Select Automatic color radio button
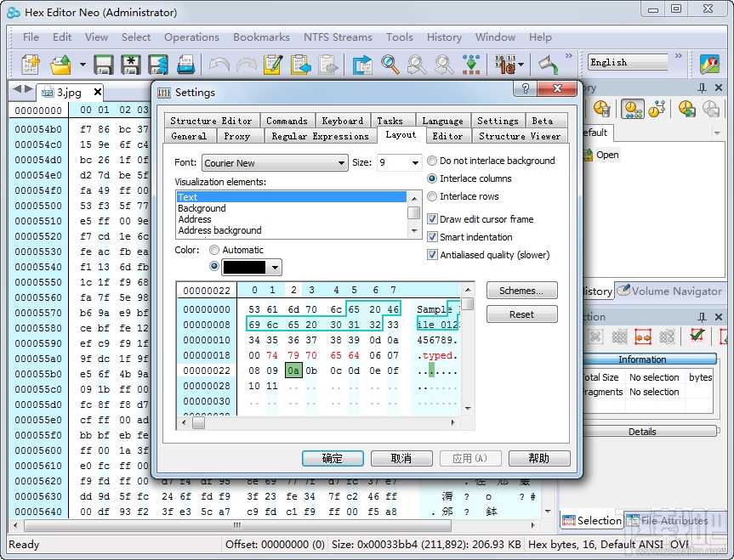The height and width of the screenshot is (560, 734). [x=214, y=250]
